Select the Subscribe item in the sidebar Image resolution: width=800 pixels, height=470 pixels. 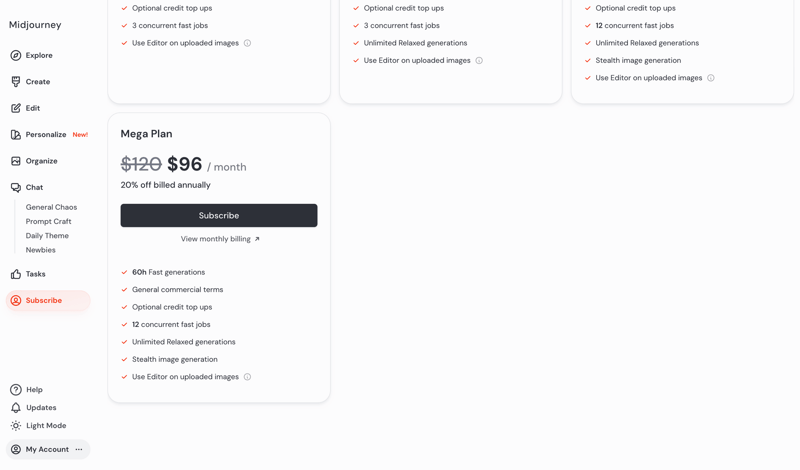(44, 301)
